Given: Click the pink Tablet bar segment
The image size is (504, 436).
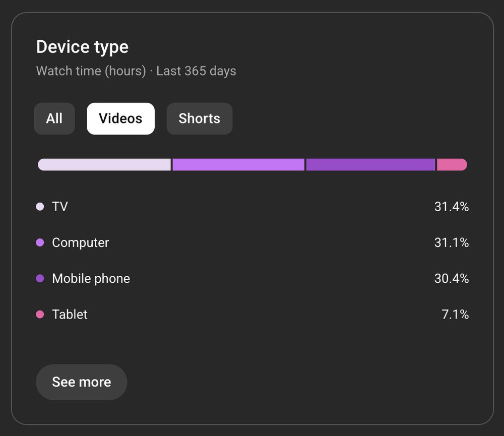Looking at the screenshot, I should pos(452,165).
